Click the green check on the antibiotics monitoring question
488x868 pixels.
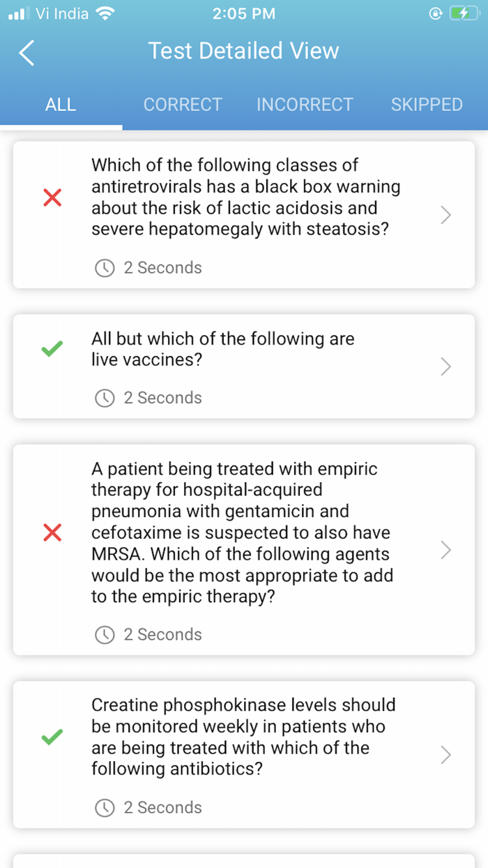(x=52, y=738)
